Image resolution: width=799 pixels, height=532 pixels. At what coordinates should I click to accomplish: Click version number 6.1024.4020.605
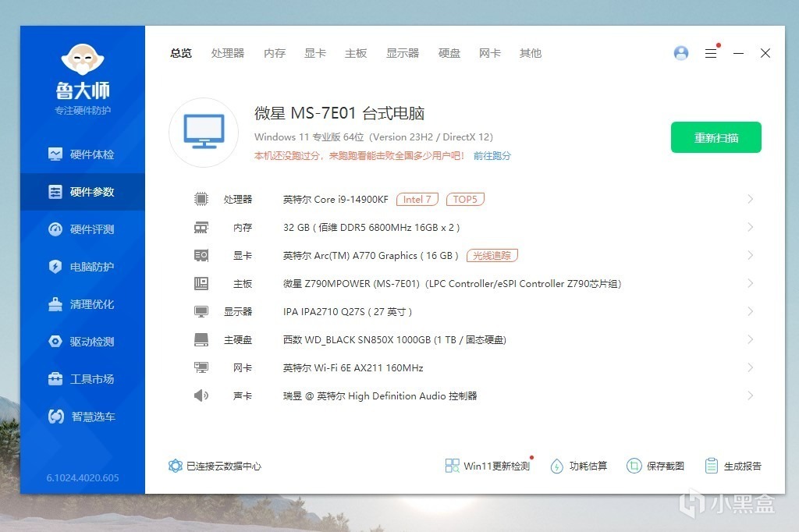coord(83,477)
